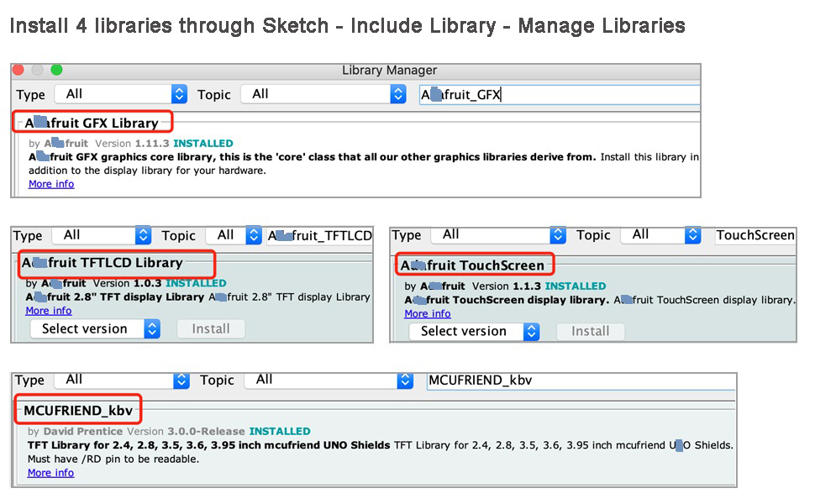Open More info link for MCUFRIEND_kbv
Image resolution: width=815 pixels, height=504 pixels.
pos(51,473)
